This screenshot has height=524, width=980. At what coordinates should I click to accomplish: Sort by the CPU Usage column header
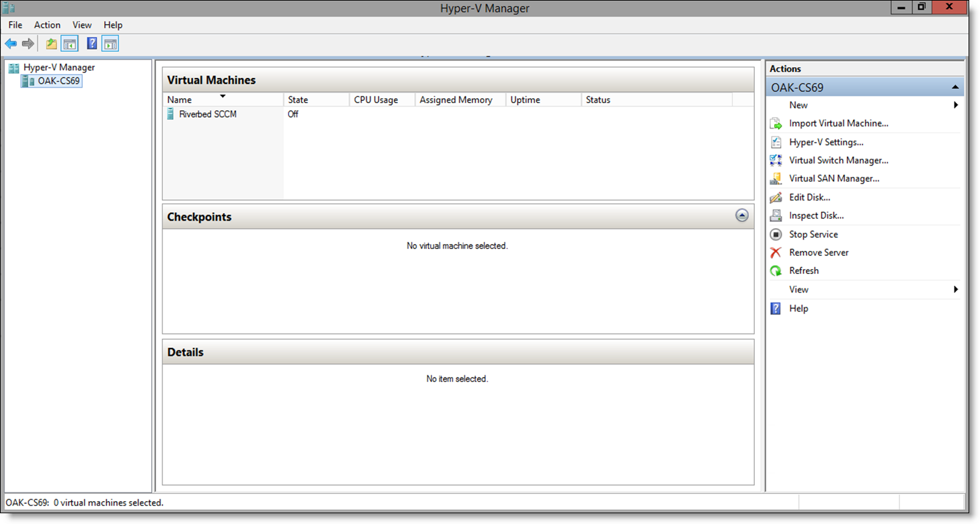(382, 100)
